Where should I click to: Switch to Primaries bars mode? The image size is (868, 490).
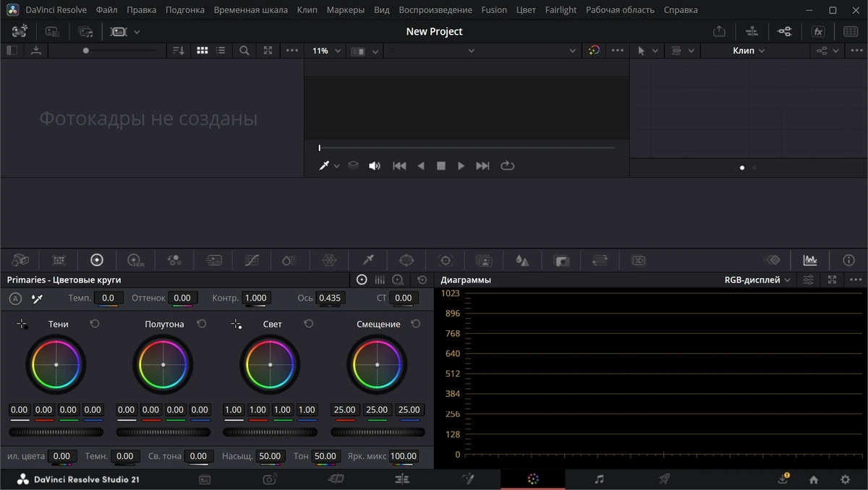click(x=380, y=280)
